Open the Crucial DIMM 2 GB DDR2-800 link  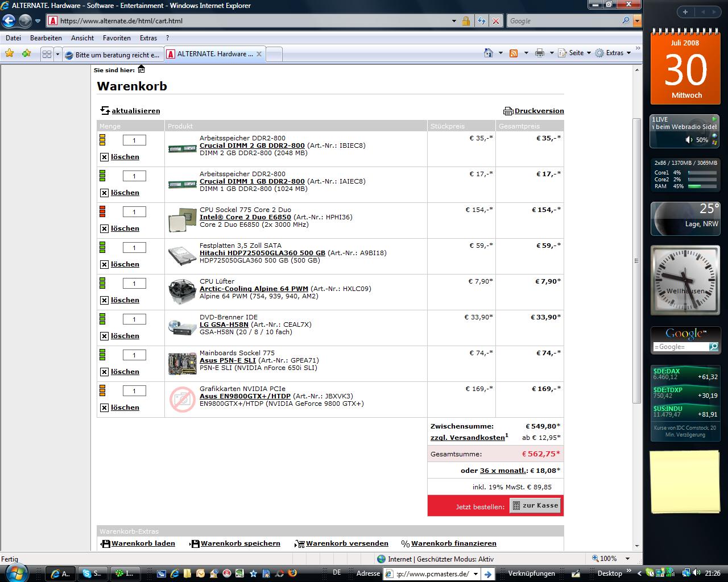pyautogui.click(x=252, y=145)
